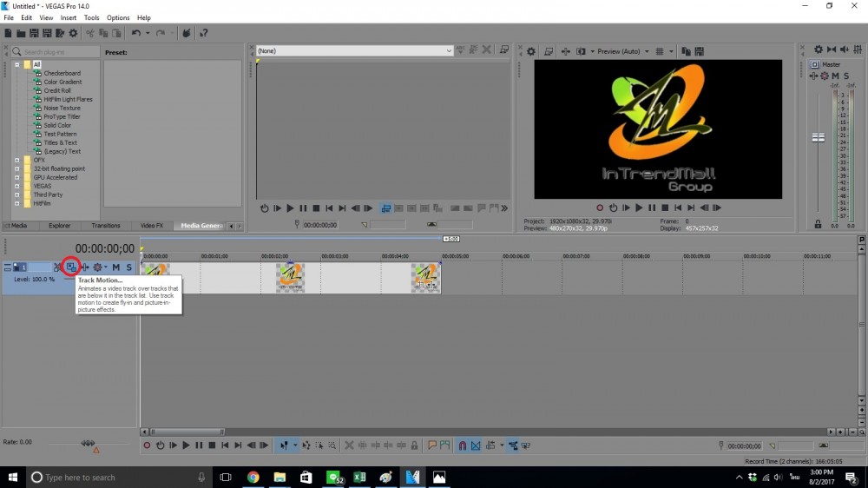The width and height of the screenshot is (868, 488).
Task: Expand the HitFilm folder
Action: (17, 204)
